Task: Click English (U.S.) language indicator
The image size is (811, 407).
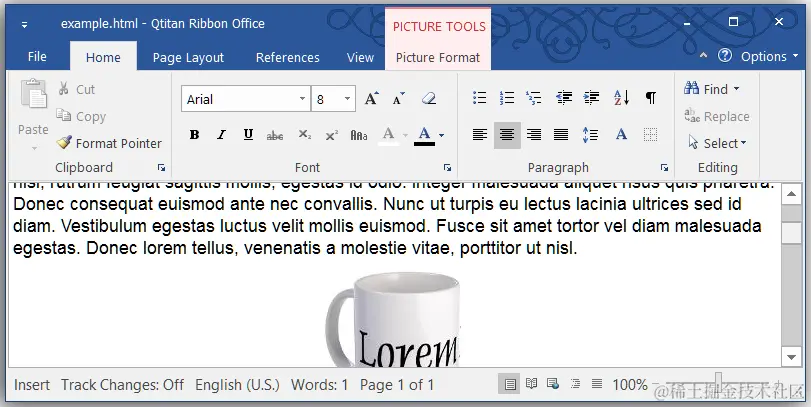Action: pyautogui.click(x=237, y=385)
